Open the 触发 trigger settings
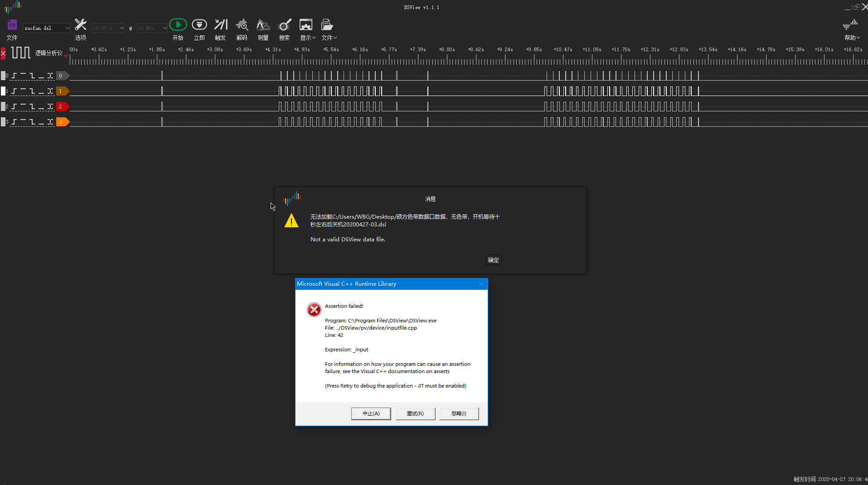Viewport: 868px width, 485px height. pyautogui.click(x=220, y=24)
